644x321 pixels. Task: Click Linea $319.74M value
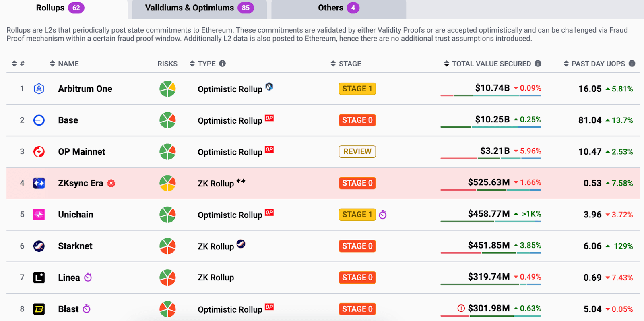pyautogui.click(x=489, y=277)
